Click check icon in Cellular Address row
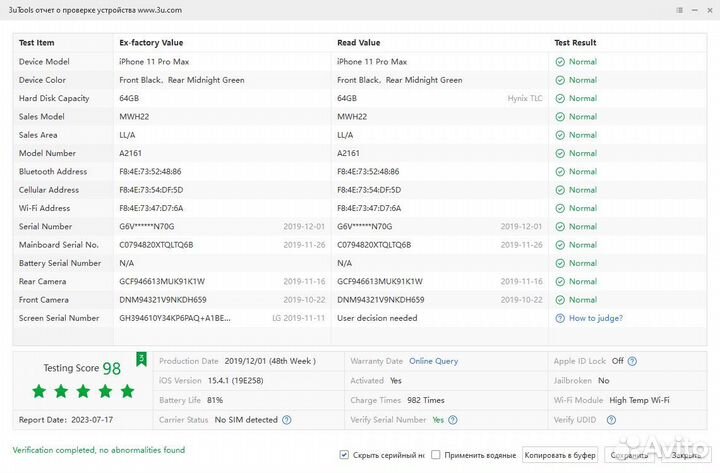The height and width of the screenshot is (473, 720). point(560,190)
